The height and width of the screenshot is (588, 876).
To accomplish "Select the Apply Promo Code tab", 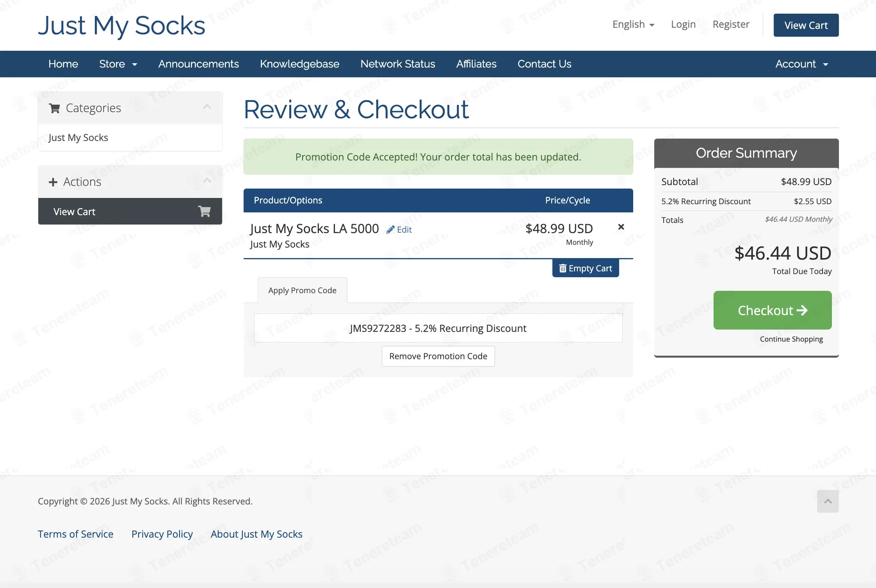I will tap(302, 290).
